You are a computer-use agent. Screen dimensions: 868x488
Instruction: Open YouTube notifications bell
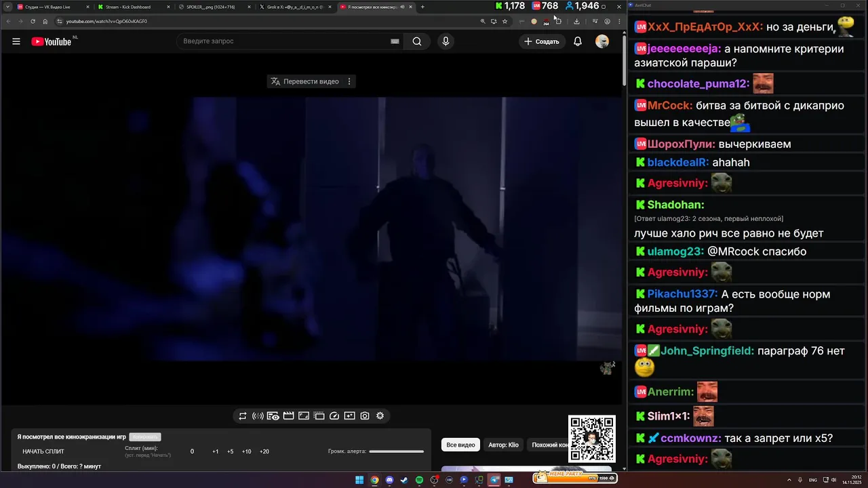(x=578, y=41)
